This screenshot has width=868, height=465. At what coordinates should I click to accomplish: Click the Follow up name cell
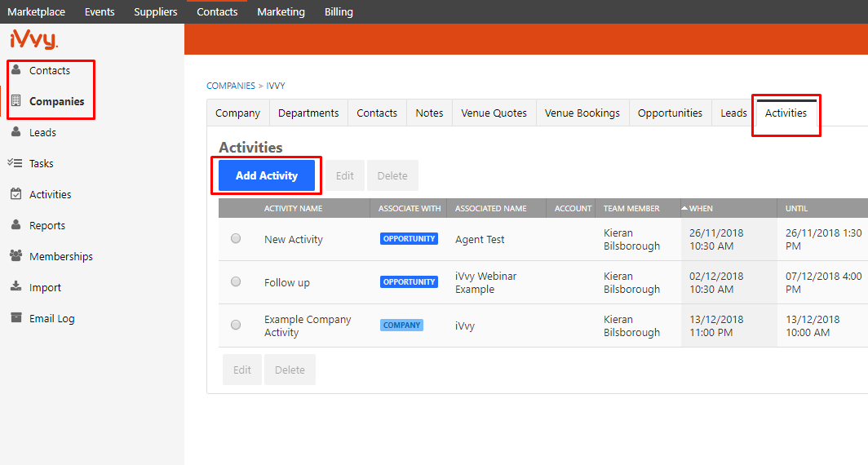tap(287, 282)
